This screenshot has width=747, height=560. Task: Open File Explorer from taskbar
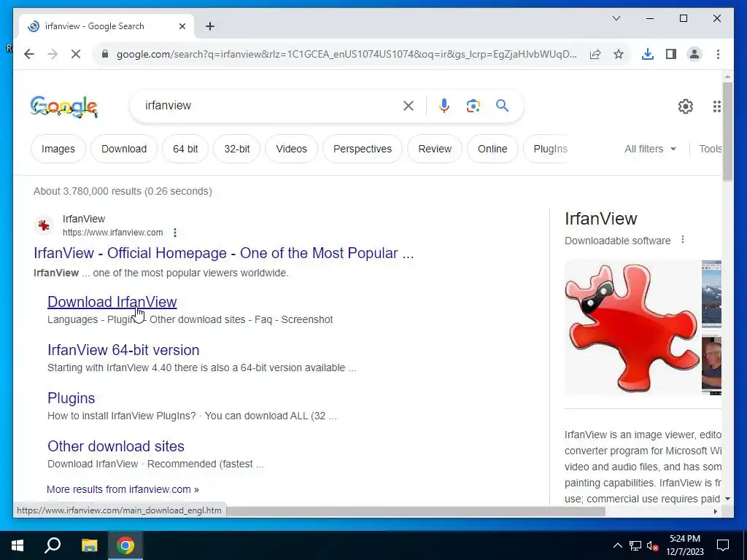[89, 545]
